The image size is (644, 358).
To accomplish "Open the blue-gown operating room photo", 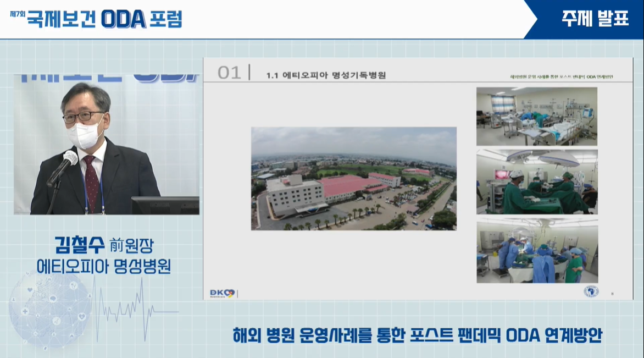I will pos(536,250).
